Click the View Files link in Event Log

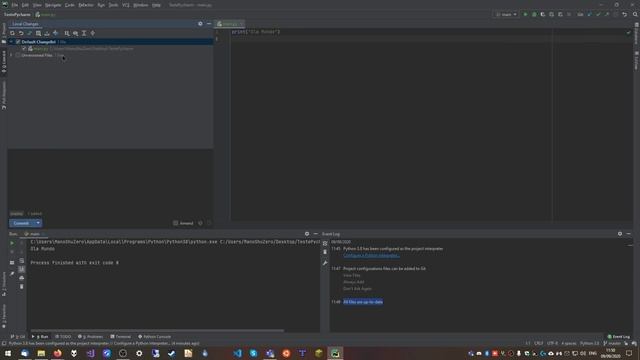(352, 276)
